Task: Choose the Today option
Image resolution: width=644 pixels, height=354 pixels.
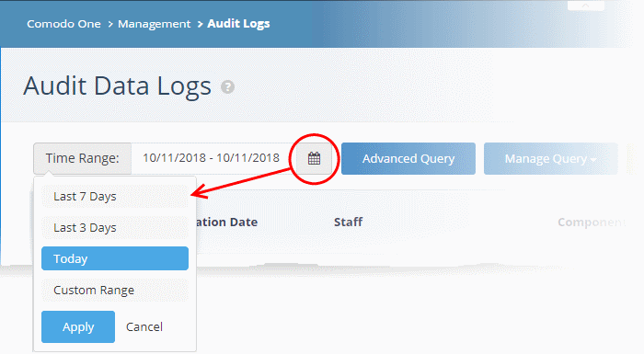Action: pos(115,258)
